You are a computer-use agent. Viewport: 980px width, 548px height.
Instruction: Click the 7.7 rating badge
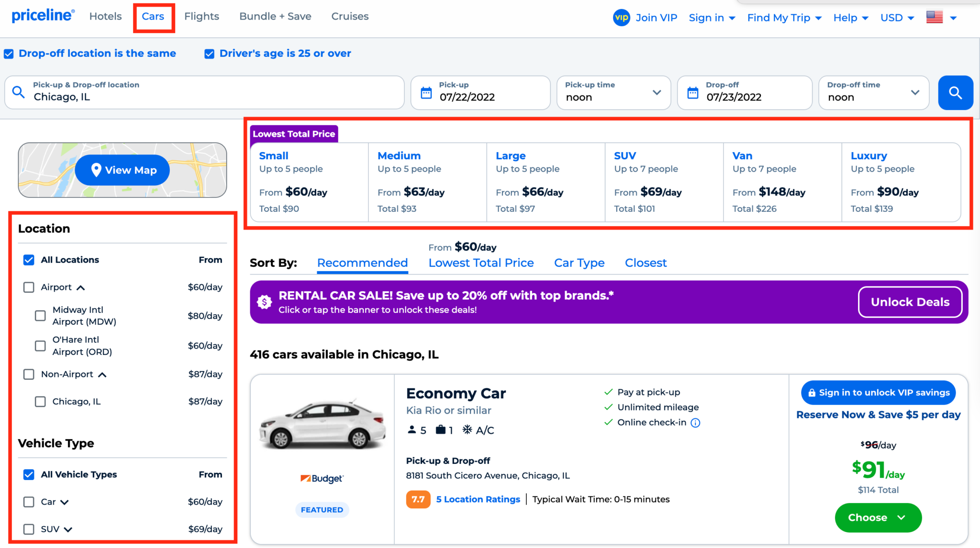coord(418,499)
